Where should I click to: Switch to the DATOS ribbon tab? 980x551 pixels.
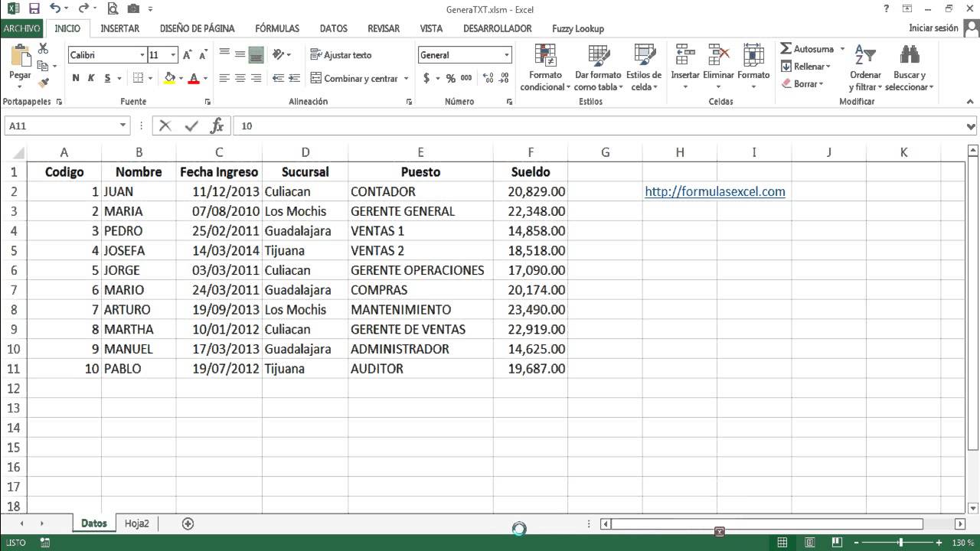pos(333,28)
